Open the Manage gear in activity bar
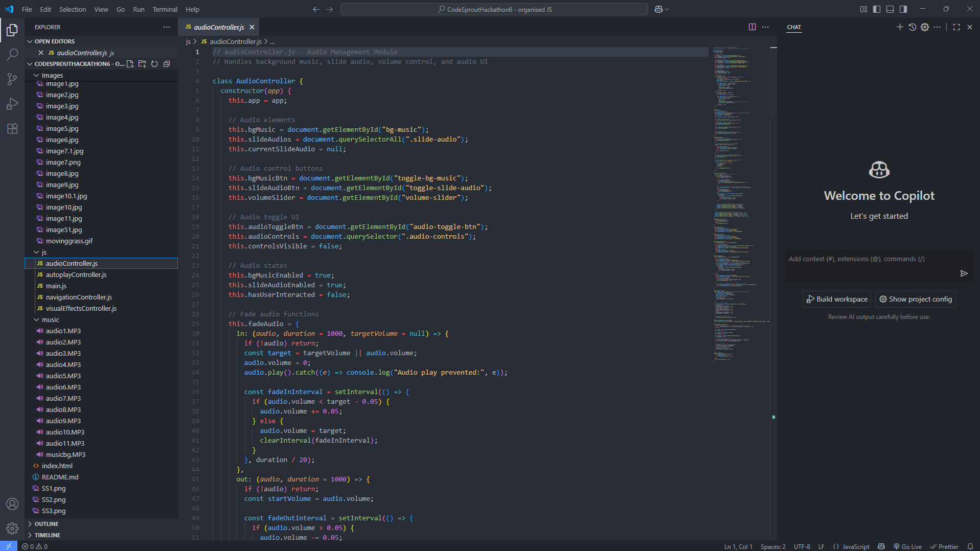The image size is (980, 551). [12, 529]
